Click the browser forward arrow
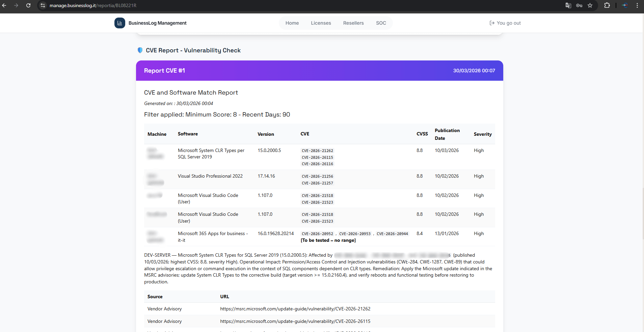 (16, 5)
